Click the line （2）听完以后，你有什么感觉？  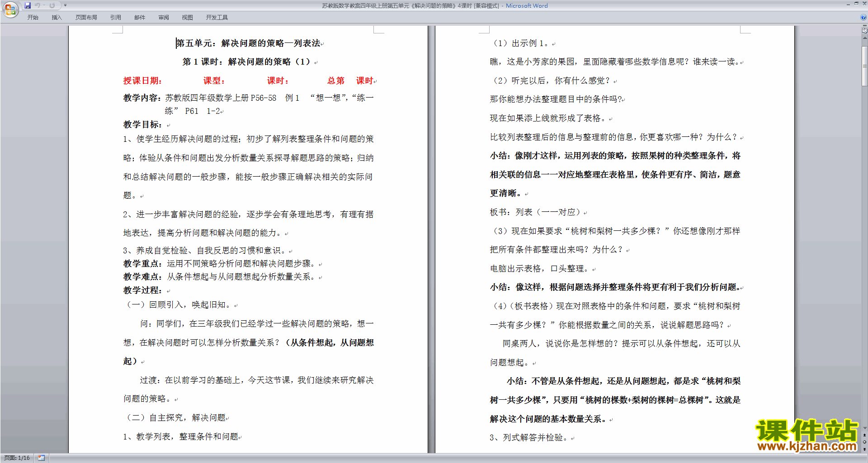coord(552,81)
